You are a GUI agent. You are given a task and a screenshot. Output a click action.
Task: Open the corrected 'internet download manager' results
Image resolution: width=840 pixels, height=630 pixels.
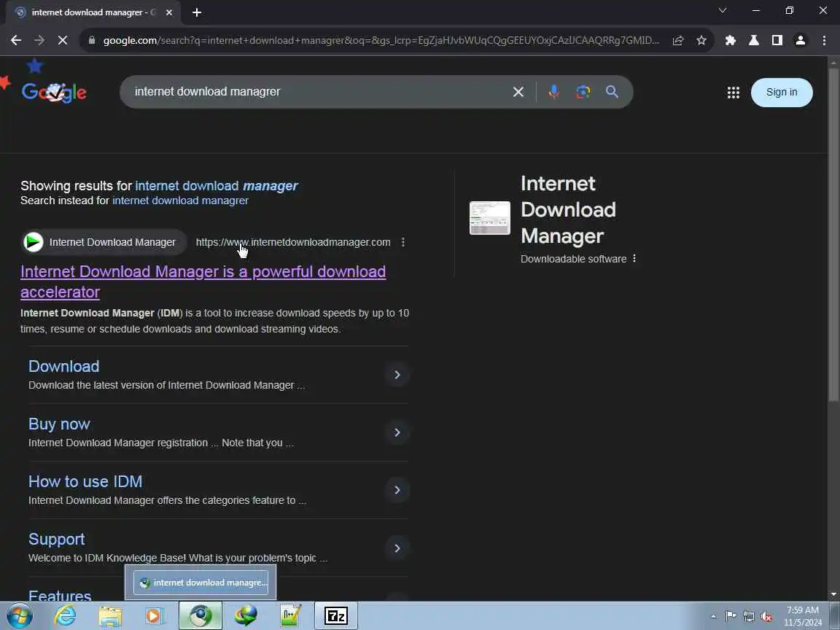[x=217, y=186]
